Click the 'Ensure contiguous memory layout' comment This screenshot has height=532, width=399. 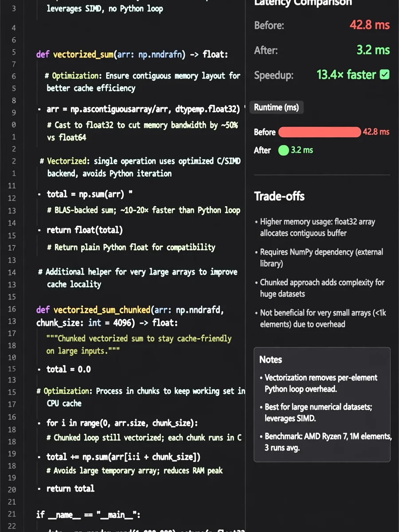(x=142, y=82)
